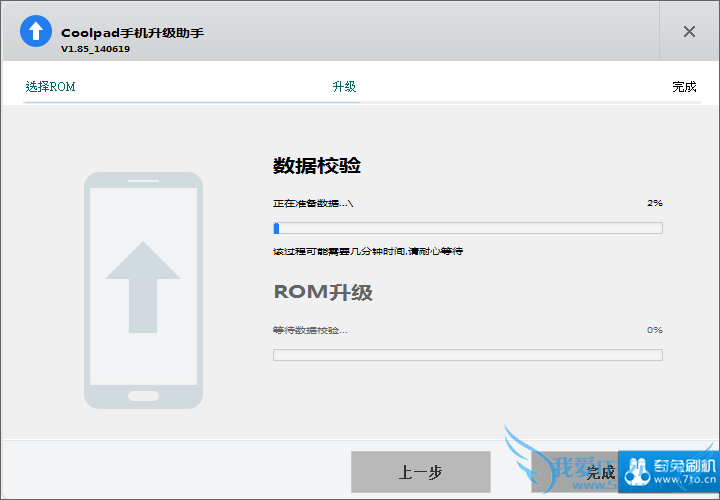The height and width of the screenshot is (500, 720).
Task: Select the 数据校验 heading text
Action: (317, 166)
